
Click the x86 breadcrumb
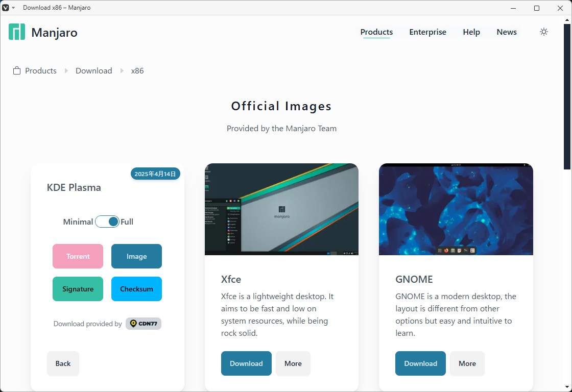click(x=137, y=71)
